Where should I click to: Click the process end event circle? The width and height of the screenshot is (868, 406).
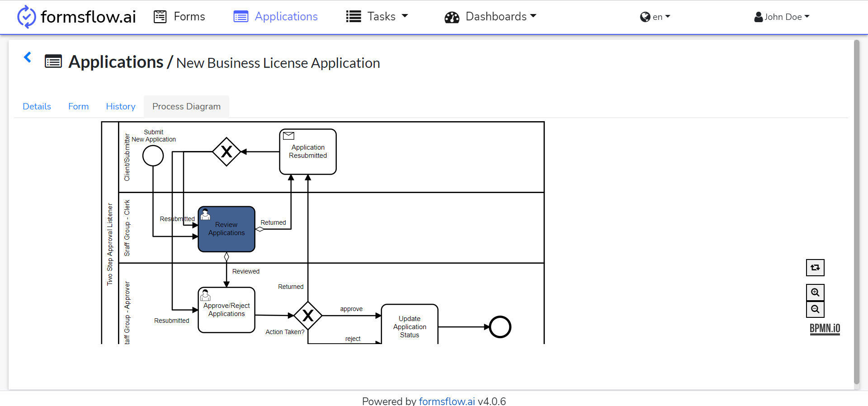[x=500, y=327]
